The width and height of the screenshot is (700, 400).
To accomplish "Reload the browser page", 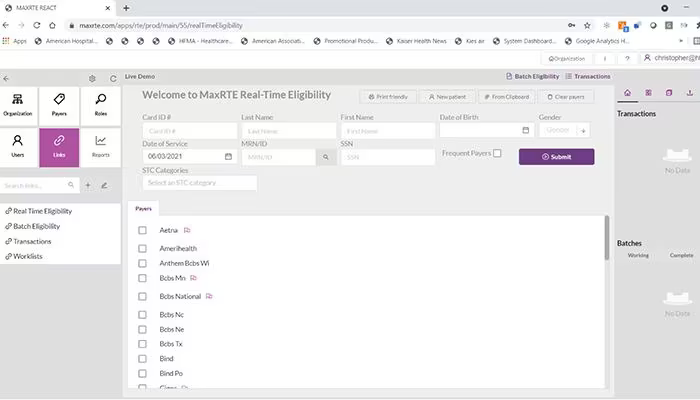I will (x=37, y=25).
